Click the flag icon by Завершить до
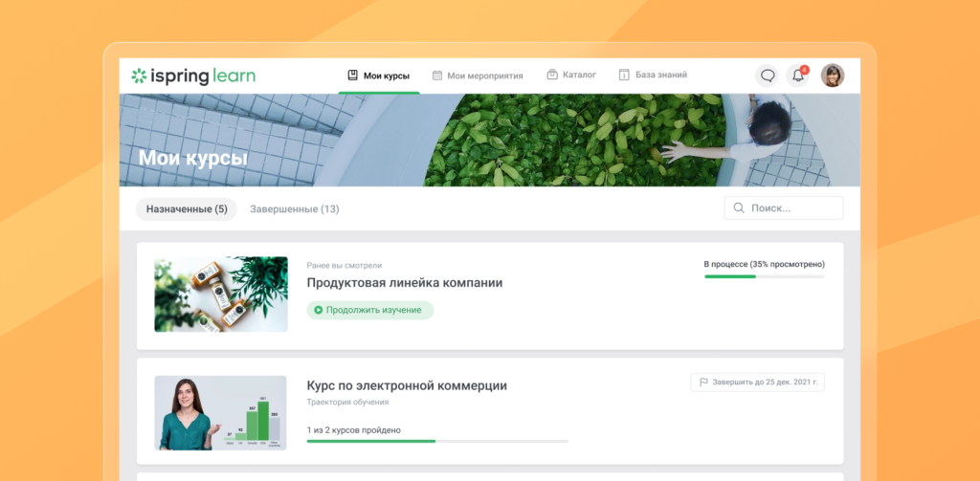The height and width of the screenshot is (481, 980). coord(703,383)
